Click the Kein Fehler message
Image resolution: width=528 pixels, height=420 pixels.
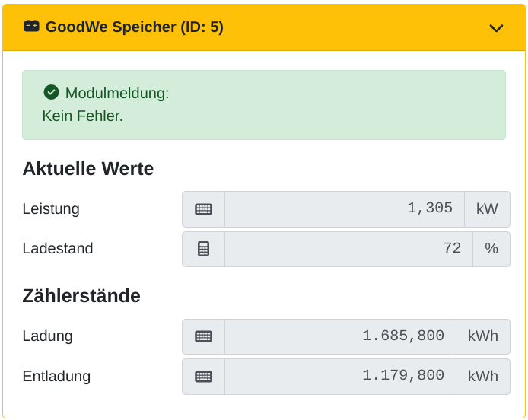[82, 116]
